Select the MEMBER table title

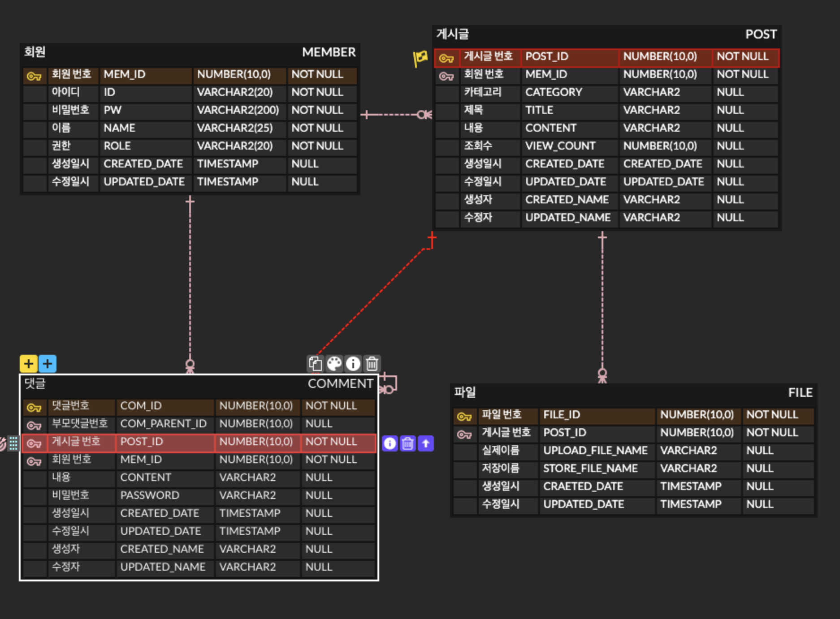[x=329, y=52]
